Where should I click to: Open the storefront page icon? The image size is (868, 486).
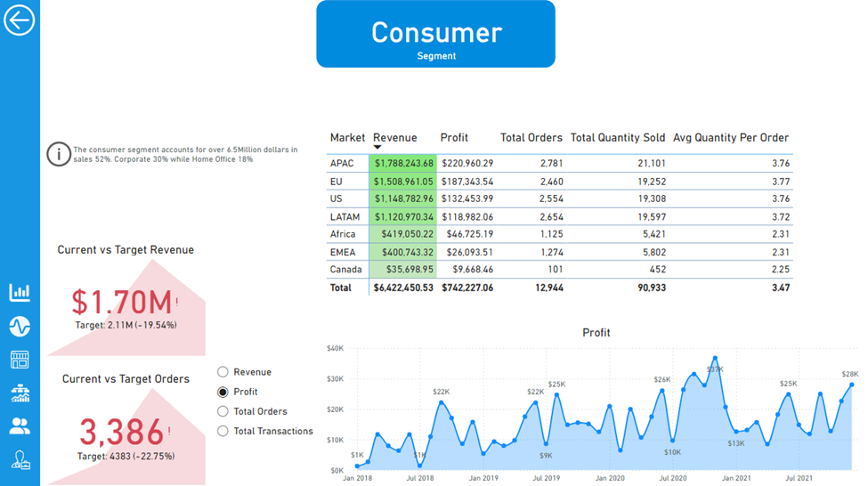pos(20,360)
